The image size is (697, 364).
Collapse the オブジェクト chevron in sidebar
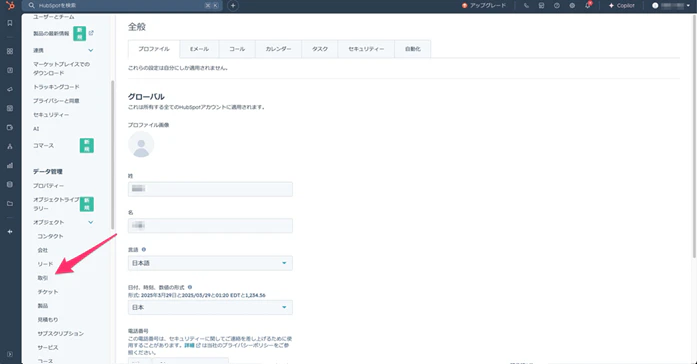point(91,222)
